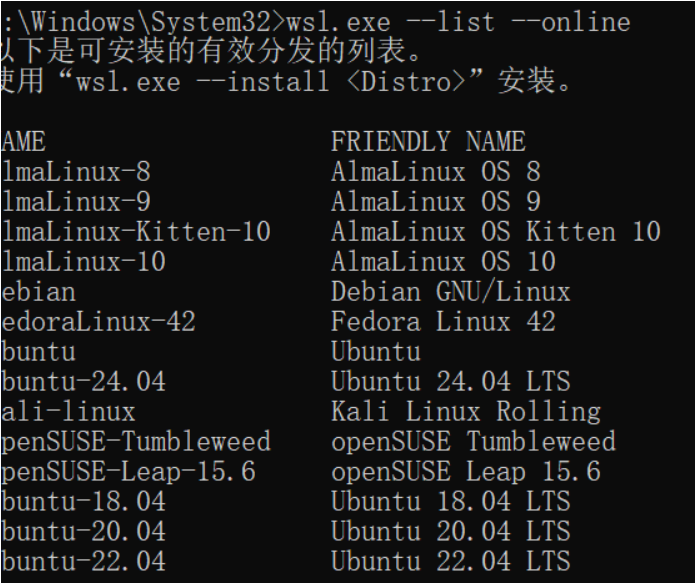The image size is (695, 584).
Task: Click the edoraLinux-42 distro name in the left column
Action: pos(98,322)
